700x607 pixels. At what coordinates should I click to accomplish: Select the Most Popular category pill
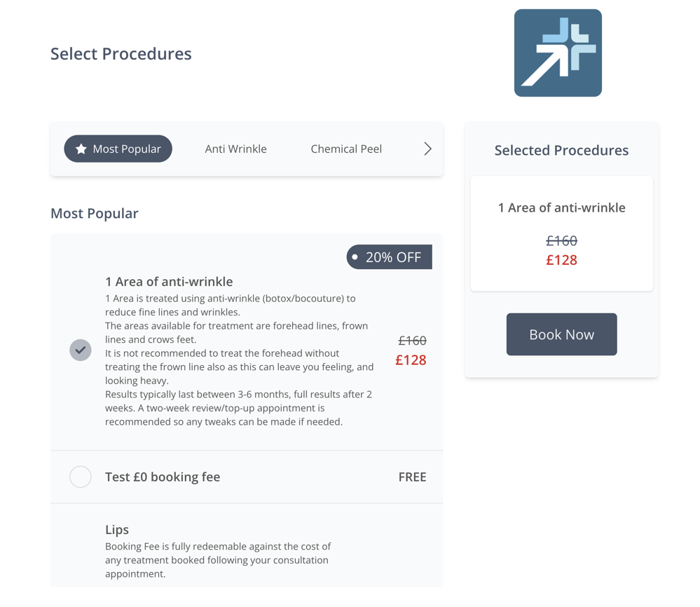tap(118, 149)
